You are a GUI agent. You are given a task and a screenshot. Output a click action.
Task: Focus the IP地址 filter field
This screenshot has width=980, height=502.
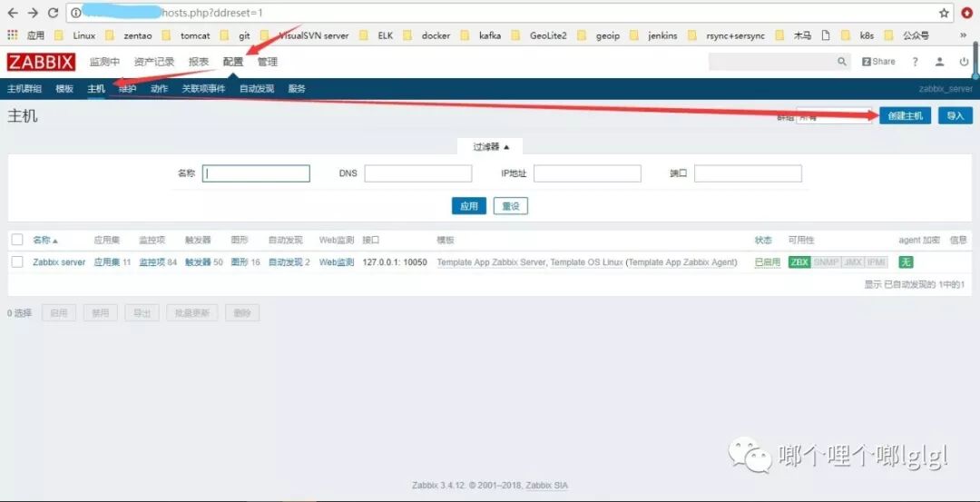587,173
